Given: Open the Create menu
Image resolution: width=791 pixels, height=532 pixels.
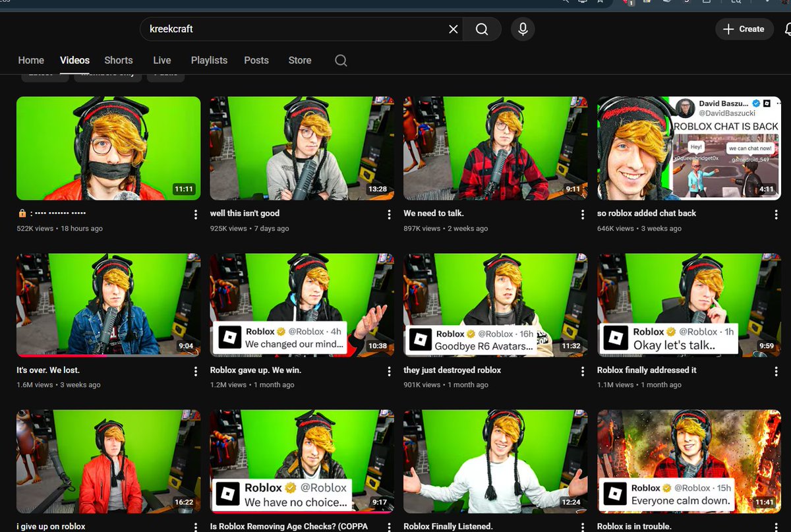Looking at the screenshot, I should coord(744,29).
